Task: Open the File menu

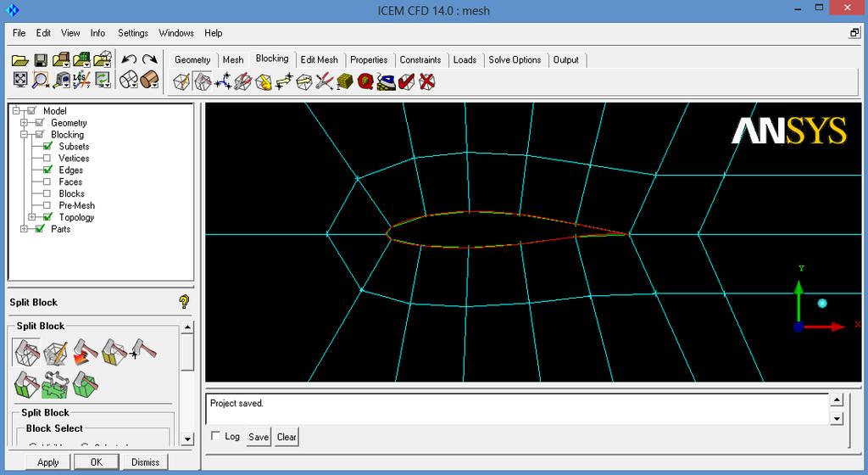Action: coord(19,33)
